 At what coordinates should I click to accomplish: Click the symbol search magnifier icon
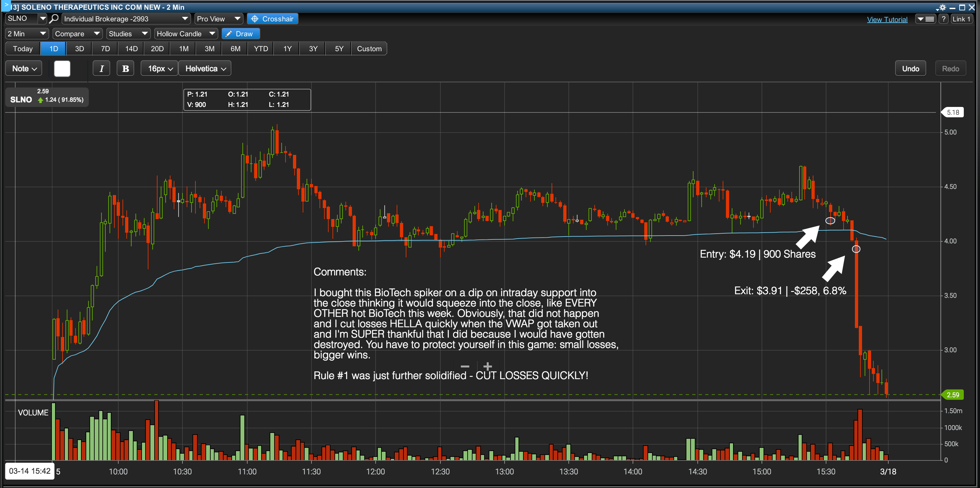(54, 18)
